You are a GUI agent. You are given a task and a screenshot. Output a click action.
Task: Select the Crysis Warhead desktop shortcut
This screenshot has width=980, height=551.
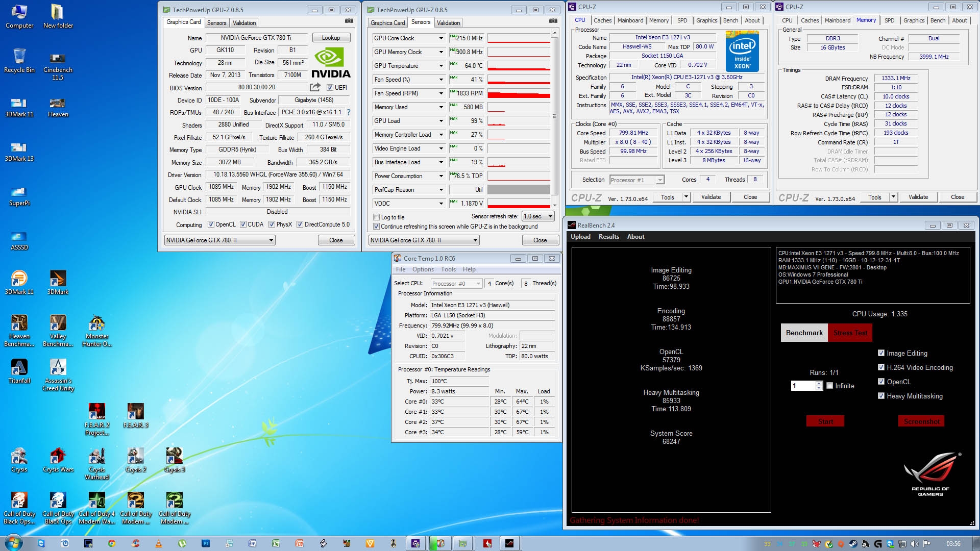97,464
